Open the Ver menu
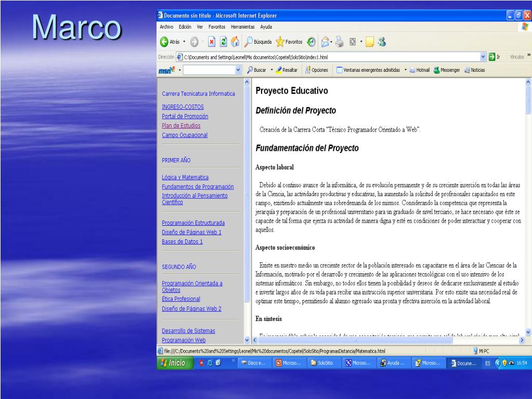532x399 pixels. (x=200, y=27)
